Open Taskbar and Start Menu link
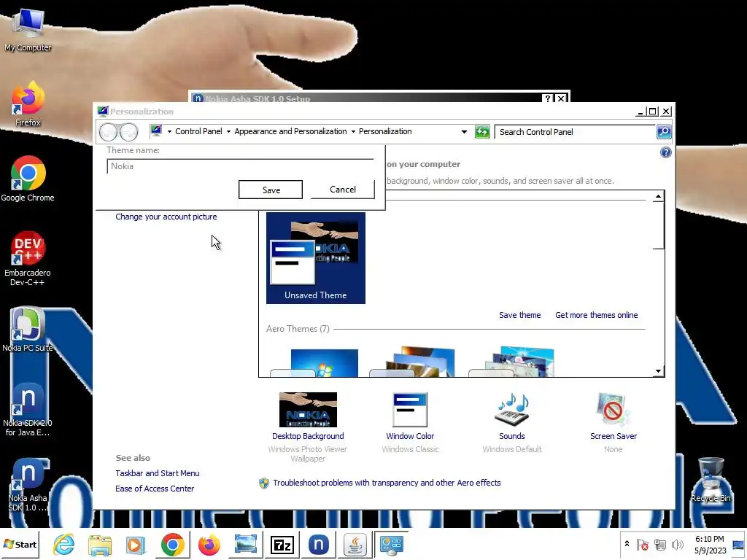 coord(158,473)
